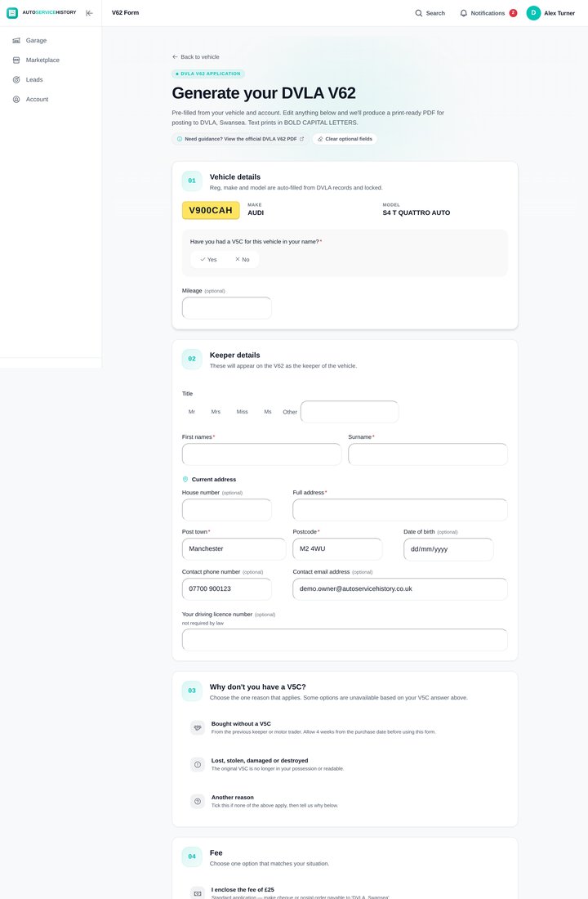Viewport: 588px width, 899px height.
Task: Choose 'Bought without a V5C' reason
Action: point(345,727)
